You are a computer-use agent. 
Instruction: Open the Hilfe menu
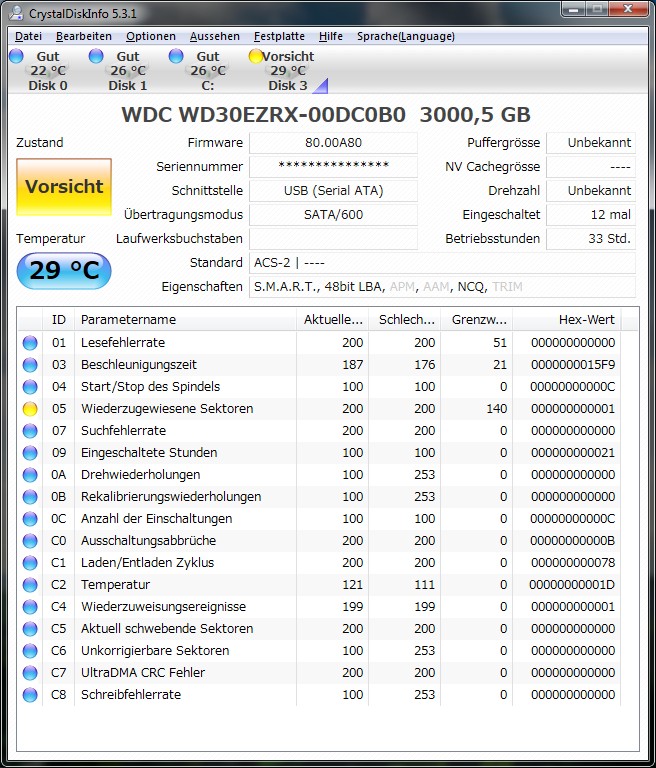tap(331, 36)
